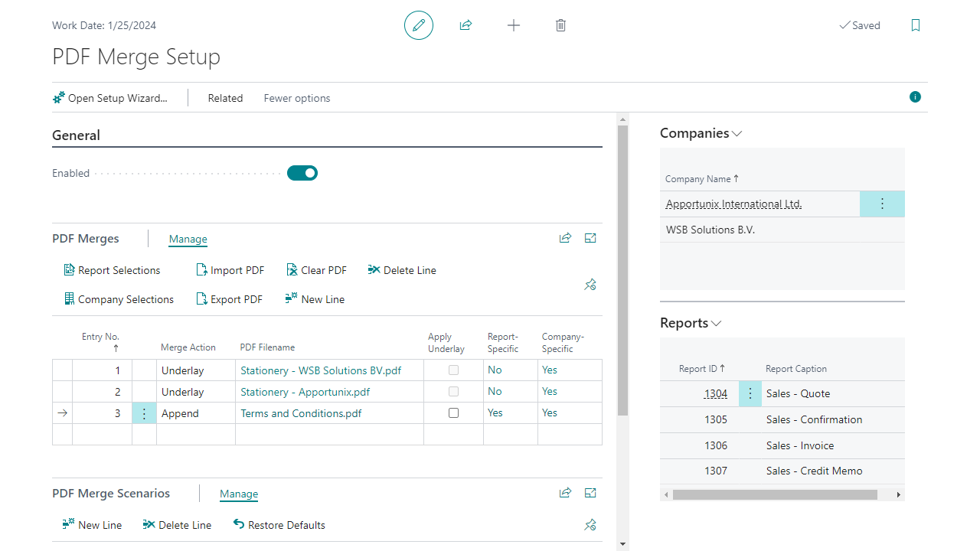Collapse the Companies section chevron
This screenshot has height=551, width=980.
737,134
